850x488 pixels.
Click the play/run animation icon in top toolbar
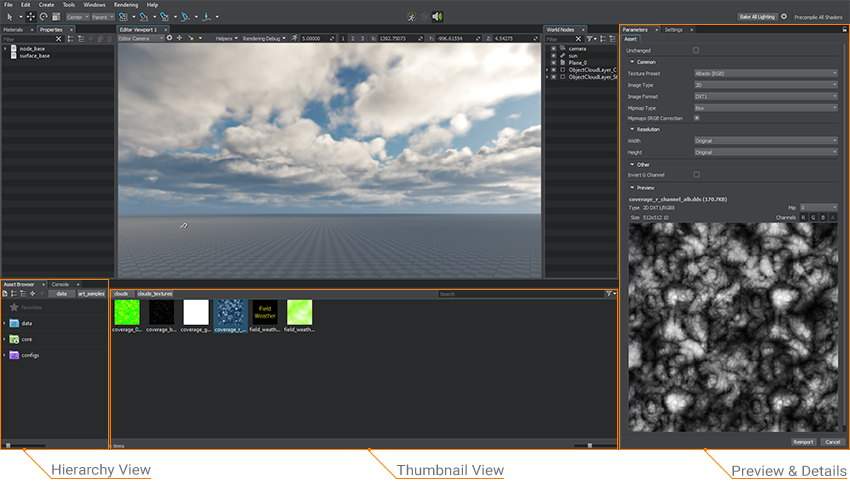click(x=413, y=17)
